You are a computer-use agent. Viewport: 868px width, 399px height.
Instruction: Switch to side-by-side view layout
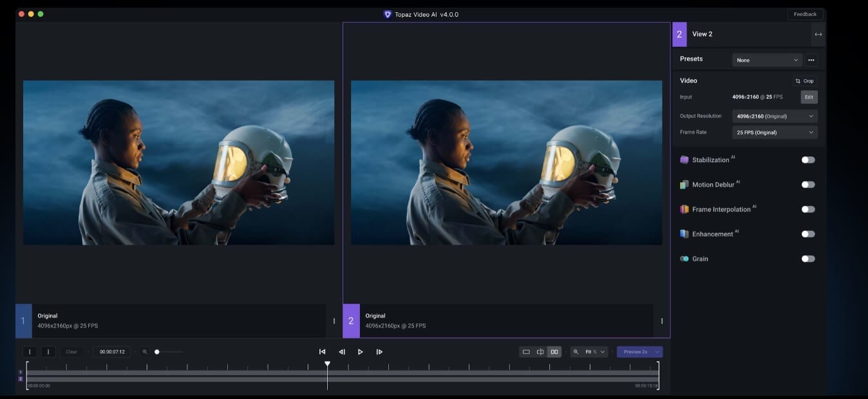(x=554, y=352)
